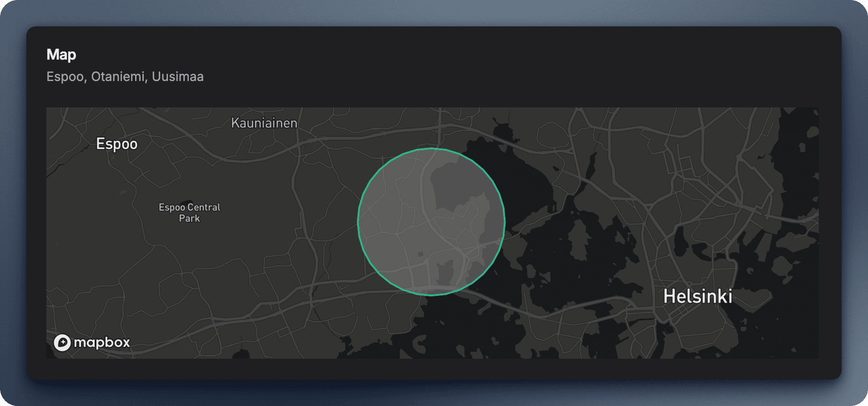Click the rightmost point of the green circle outline

coord(505,222)
